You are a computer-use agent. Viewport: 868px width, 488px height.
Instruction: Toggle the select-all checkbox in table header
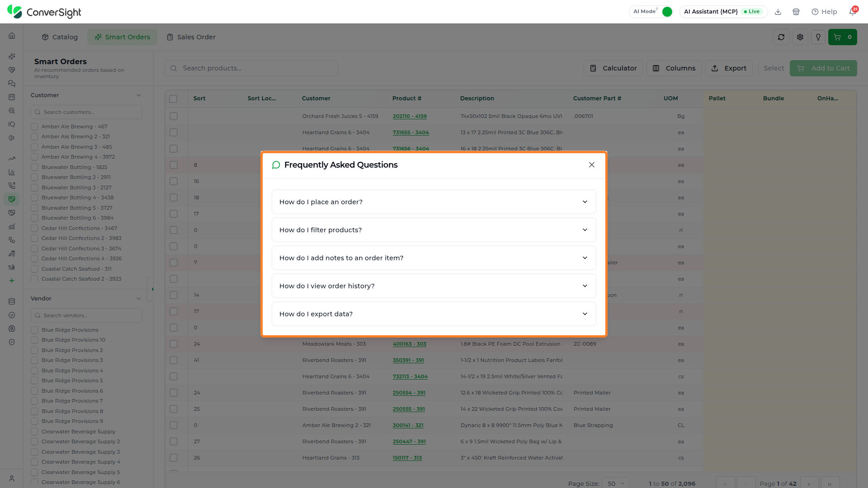173,99
